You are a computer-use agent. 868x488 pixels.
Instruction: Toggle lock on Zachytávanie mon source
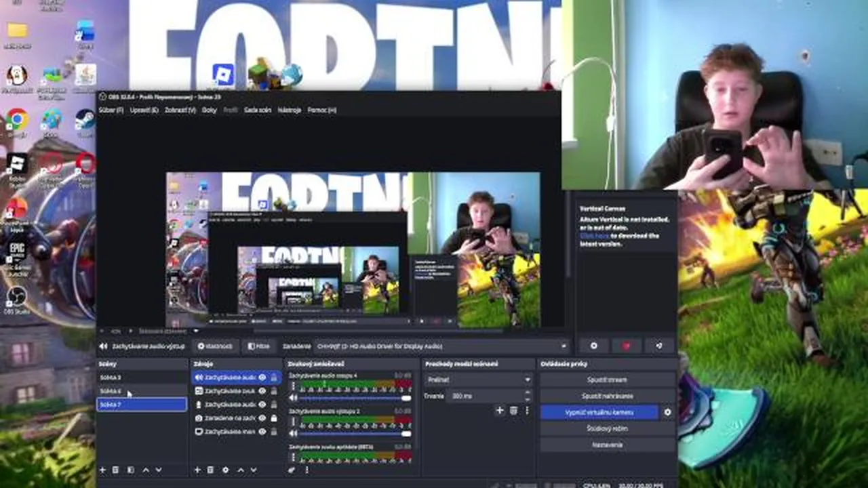(x=274, y=432)
